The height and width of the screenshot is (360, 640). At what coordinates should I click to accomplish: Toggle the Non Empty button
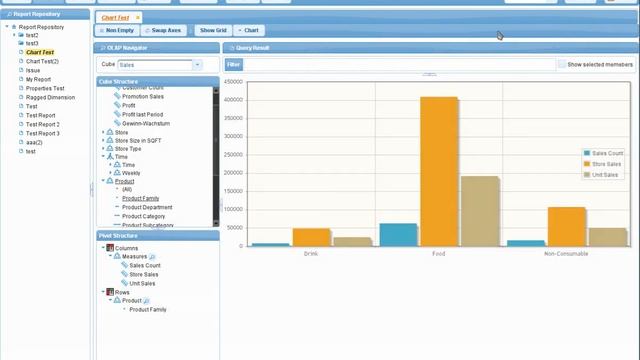[117, 30]
